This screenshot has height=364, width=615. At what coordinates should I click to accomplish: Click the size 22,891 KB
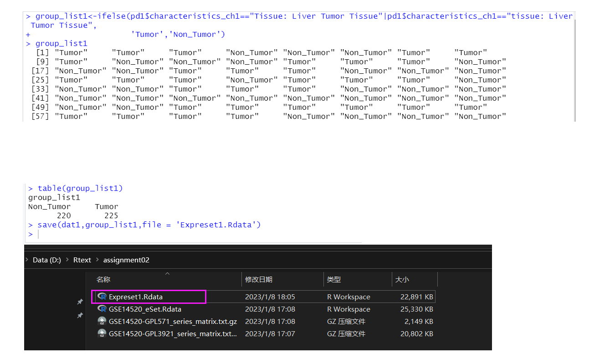416,297
